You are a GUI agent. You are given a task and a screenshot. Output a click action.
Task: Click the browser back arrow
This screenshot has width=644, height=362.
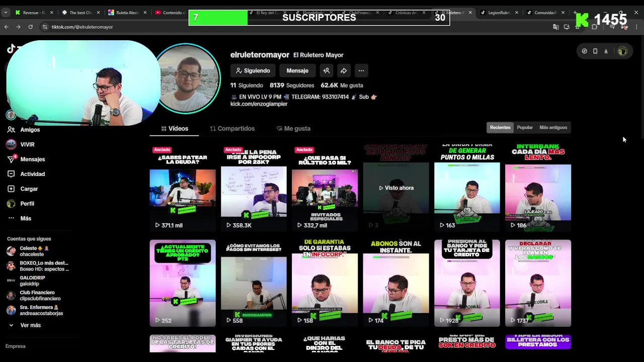click(7, 27)
